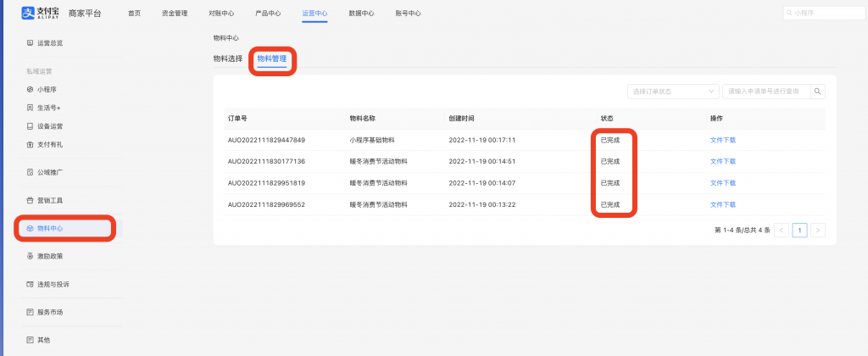Image resolution: width=868 pixels, height=356 pixels.
Task: Click the 违规与投诉 sidebar icon
Action: point(30,284)
